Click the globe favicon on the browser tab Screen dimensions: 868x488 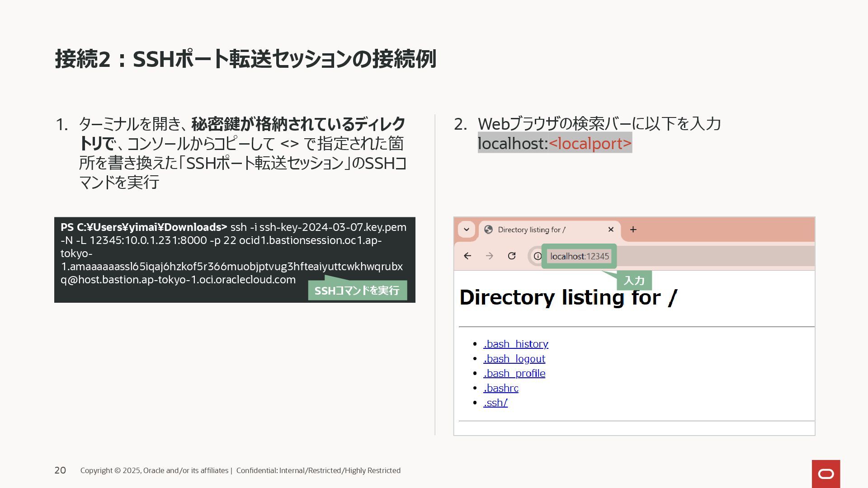(x=488, y=230)
